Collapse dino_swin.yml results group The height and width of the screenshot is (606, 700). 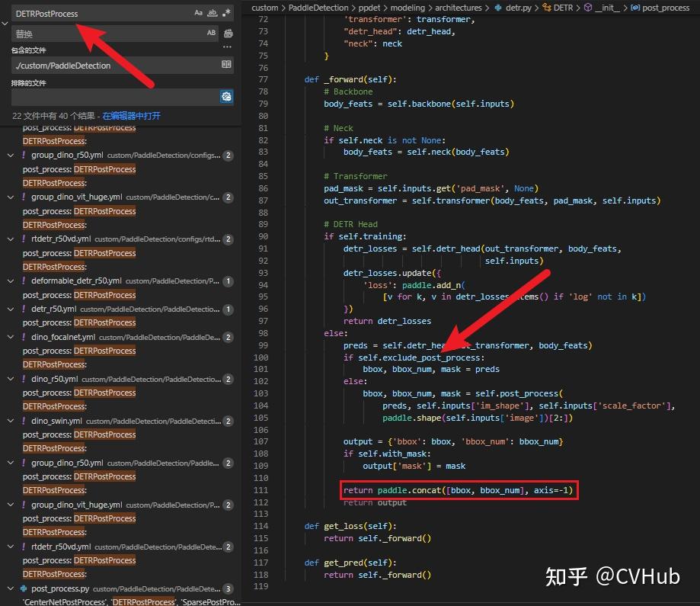coord(11,421)
